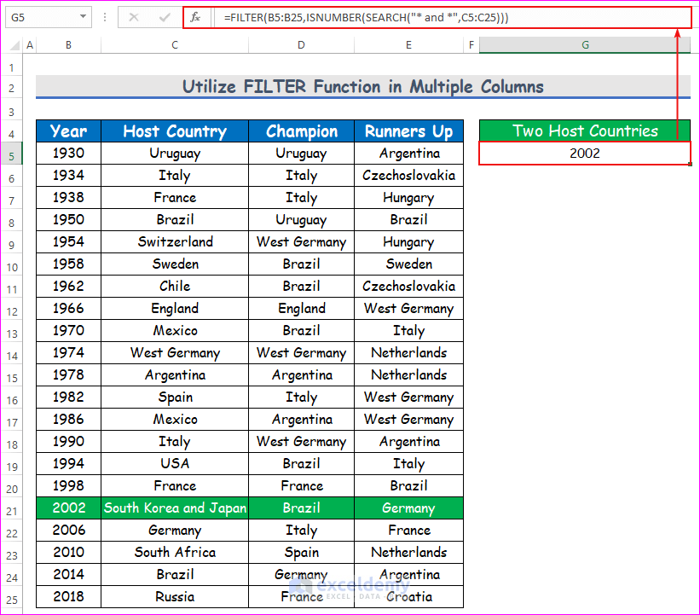This screenshot has height=615, width=700.
Task: Click the 'Champion' table header
Action: click(301, 131)
